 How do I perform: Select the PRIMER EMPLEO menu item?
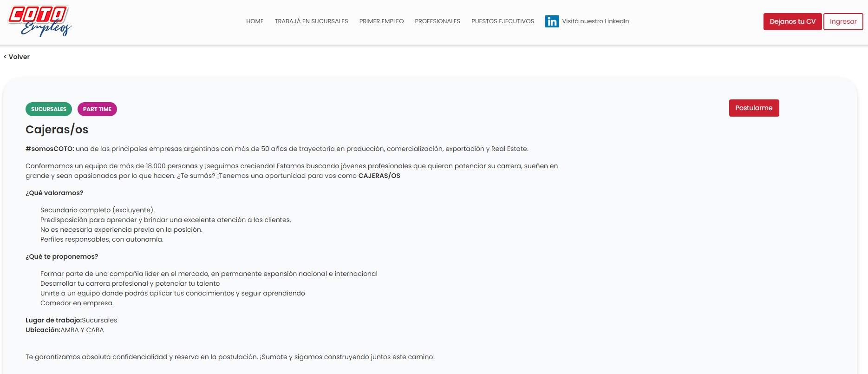(381, 21)
